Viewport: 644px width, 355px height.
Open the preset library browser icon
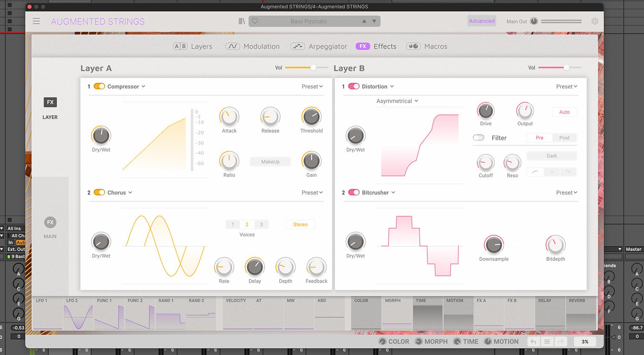[x=242, y=21]
